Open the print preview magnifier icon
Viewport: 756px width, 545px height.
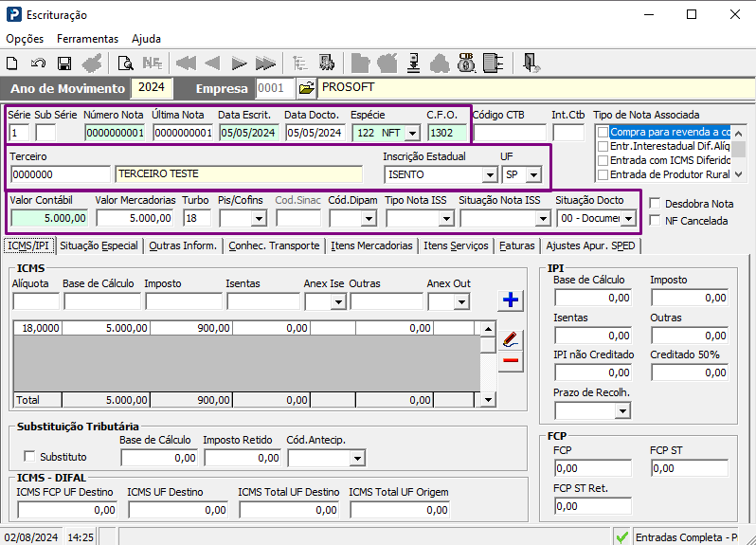tap(125, 64)
